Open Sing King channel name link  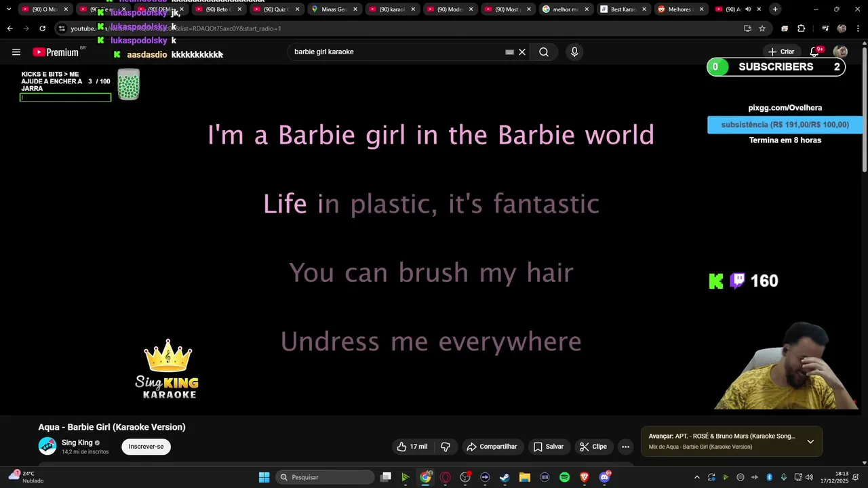tap(77, 443)
